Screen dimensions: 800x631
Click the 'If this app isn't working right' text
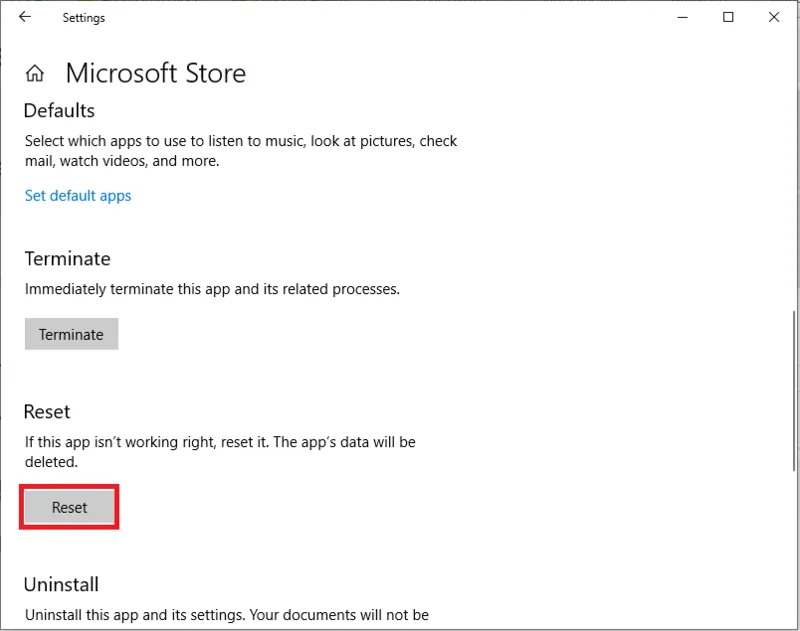[x=220, y=452]
